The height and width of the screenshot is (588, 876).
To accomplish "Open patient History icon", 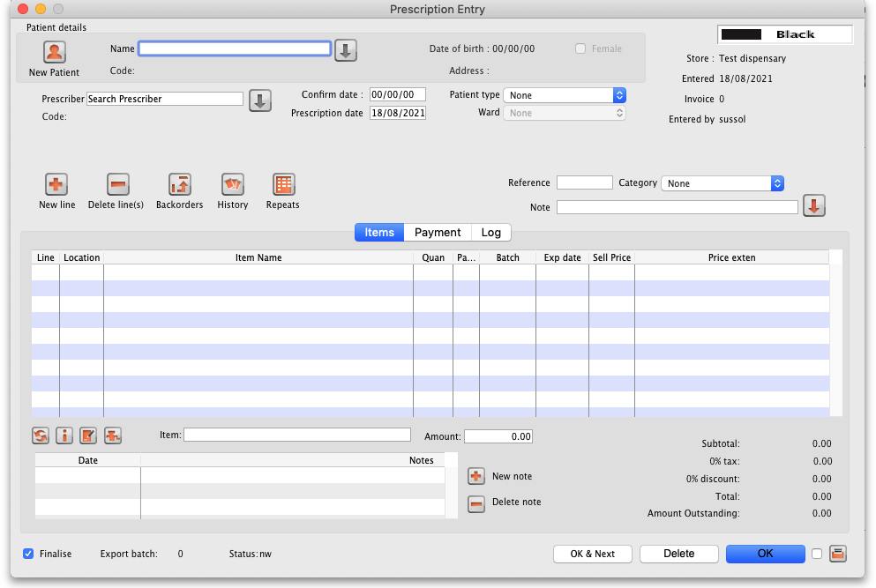I will coord(232,184).
